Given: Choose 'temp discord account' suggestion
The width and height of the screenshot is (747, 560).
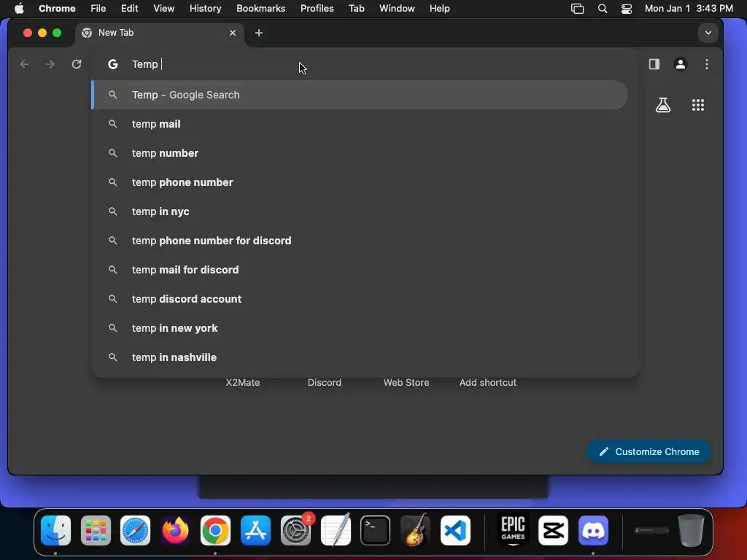Looking at the screenshot, I should [x=360, y=299].
